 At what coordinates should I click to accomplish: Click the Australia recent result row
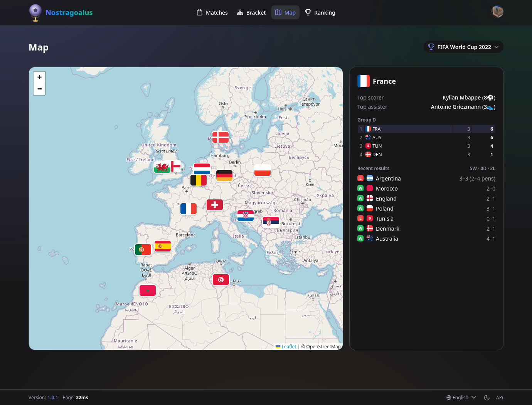pos(426,239)
